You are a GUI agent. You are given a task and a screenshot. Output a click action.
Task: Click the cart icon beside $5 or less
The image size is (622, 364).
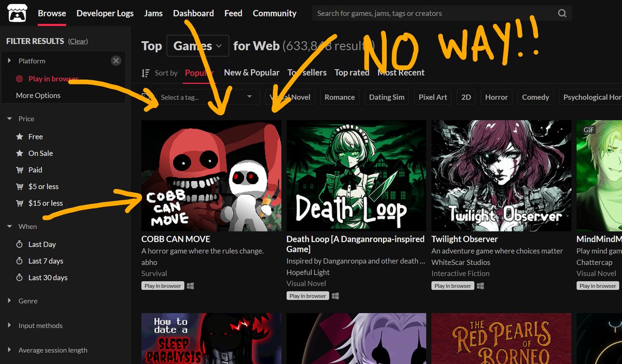[x=20, y=186]
